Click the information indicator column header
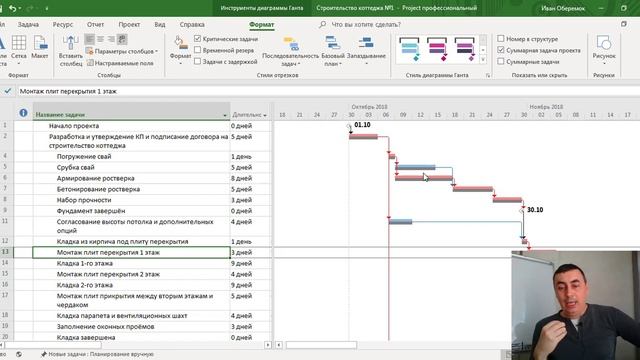This screenshot has width=640, height=360. click(x=23, y=113)
